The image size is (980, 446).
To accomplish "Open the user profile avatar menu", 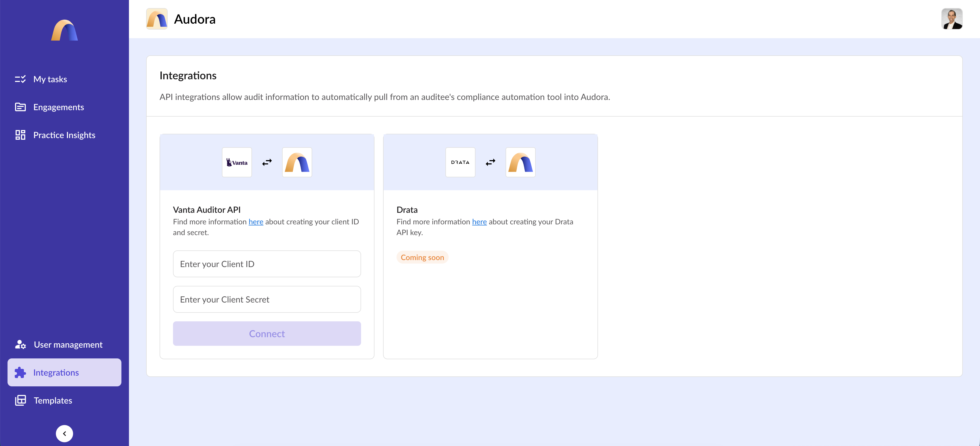I will click(x=952, y=19).
